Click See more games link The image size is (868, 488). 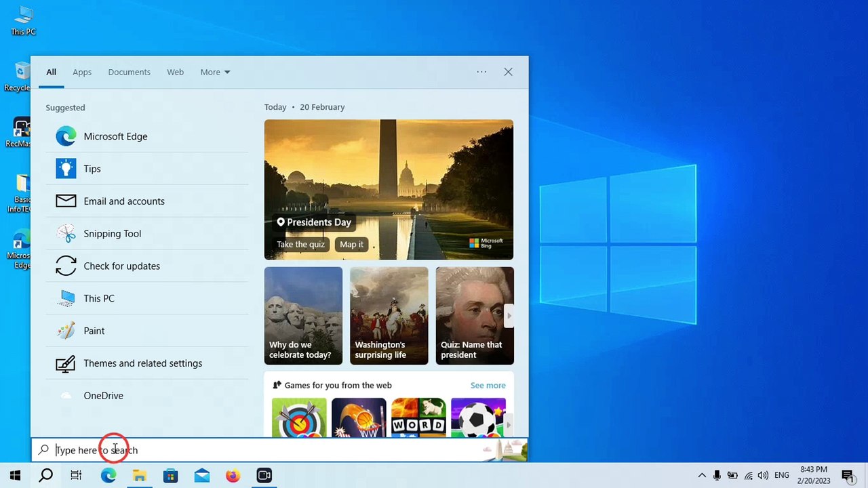point(488,385)
